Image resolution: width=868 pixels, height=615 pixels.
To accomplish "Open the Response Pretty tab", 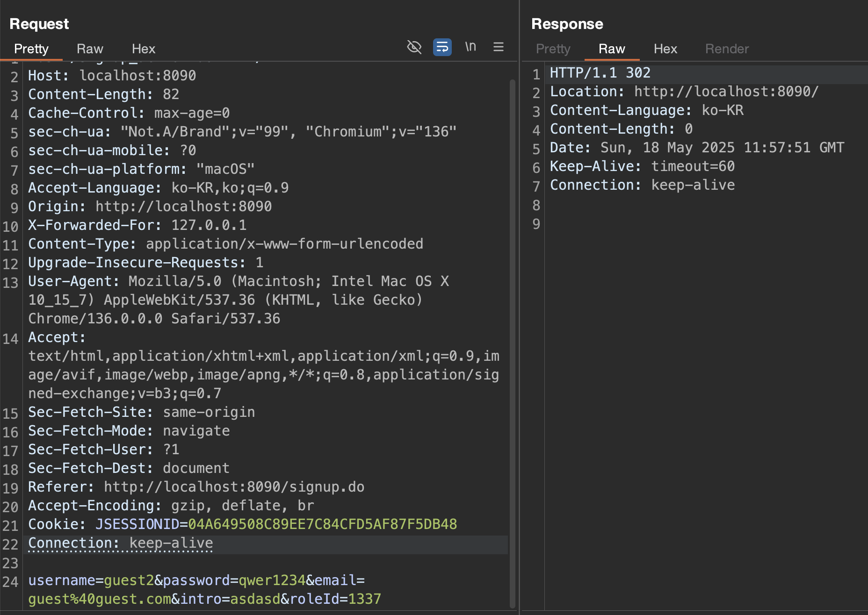I will point(553,49).
